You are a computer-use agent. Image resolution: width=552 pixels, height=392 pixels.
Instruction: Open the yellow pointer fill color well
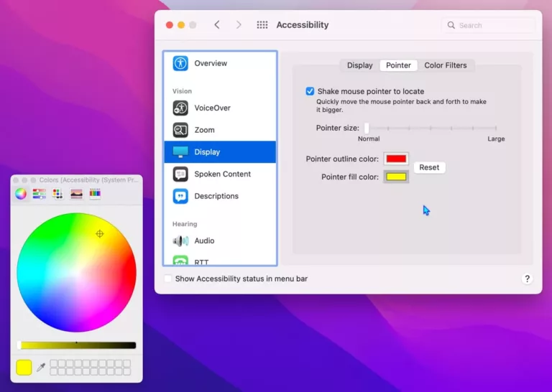click(396, 177)
